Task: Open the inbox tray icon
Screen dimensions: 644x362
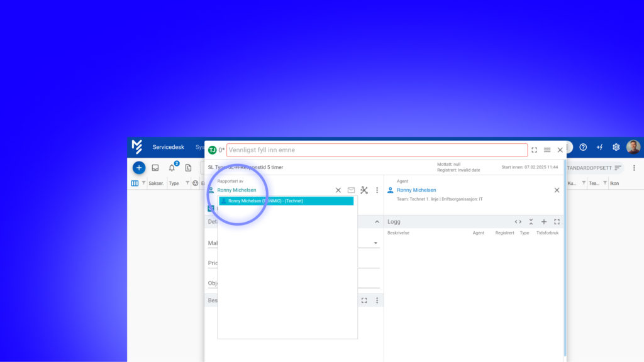Action: [155, 168]
